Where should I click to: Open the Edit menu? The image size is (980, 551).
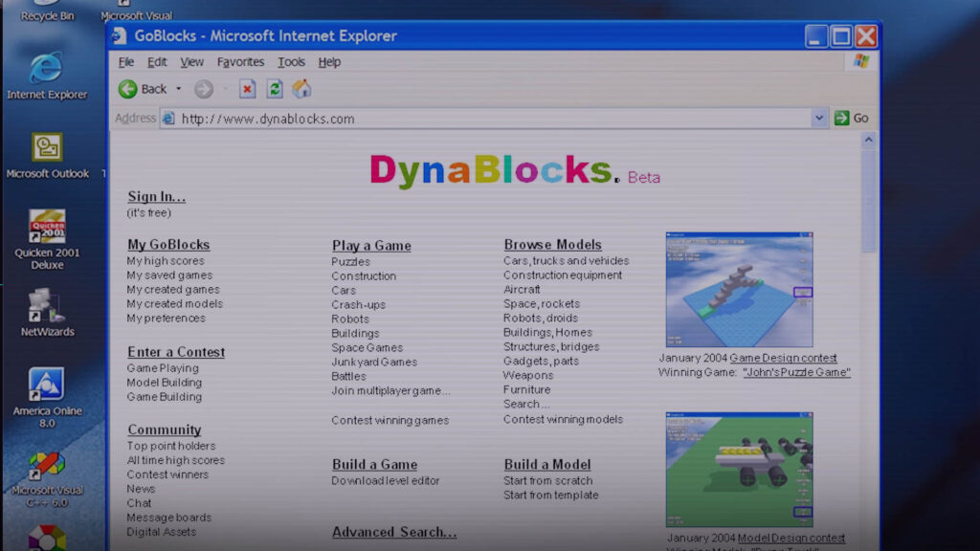pyautogui.click(x=157, y=62)
